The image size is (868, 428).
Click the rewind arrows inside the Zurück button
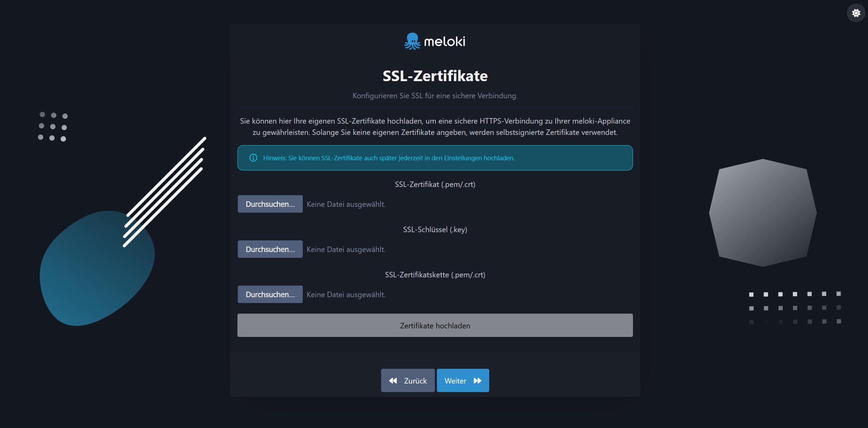click(393, 380)
